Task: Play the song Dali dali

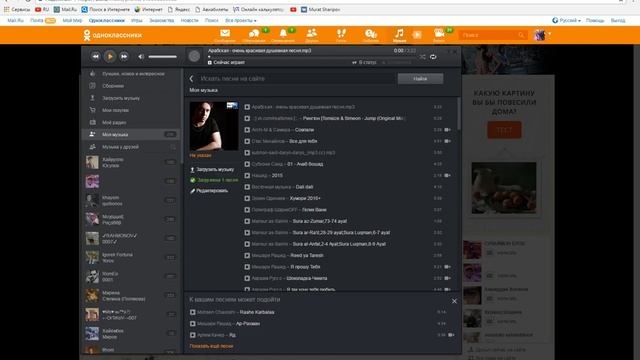Action: point(247,187)
